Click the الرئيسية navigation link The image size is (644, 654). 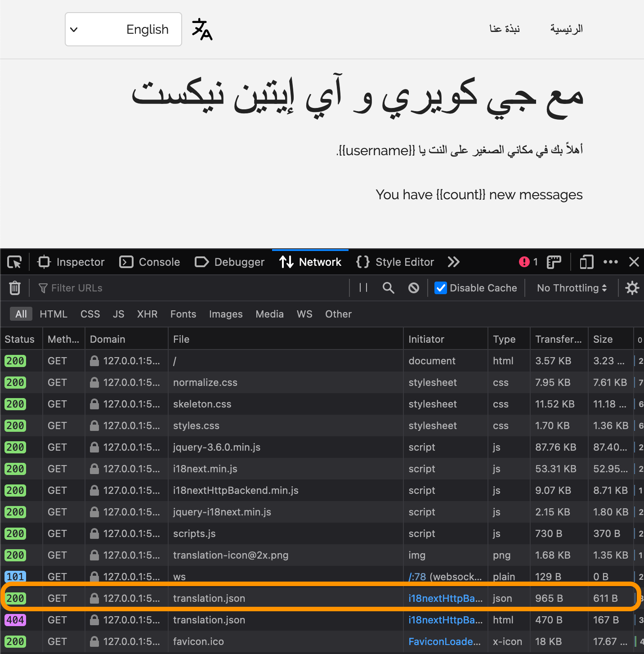click(x=566, y=29)
